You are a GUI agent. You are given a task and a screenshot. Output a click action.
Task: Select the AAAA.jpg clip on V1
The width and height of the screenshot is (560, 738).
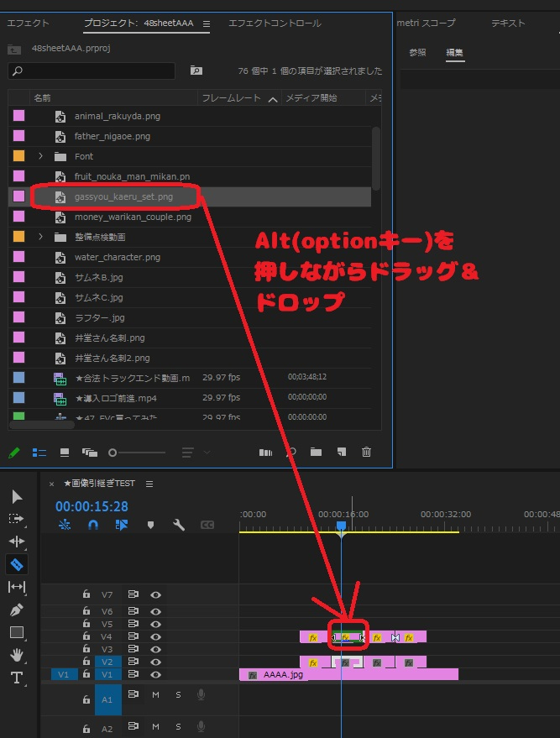click(348, 674)
